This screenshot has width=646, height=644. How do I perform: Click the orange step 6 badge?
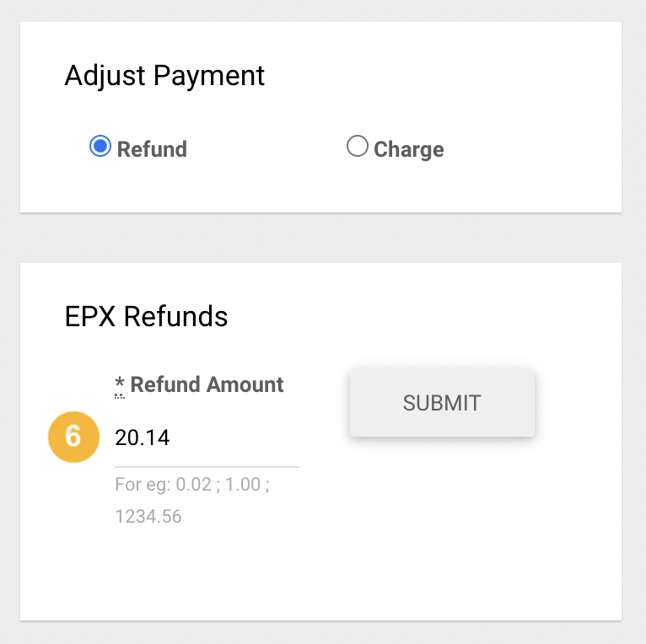click(x=73, y=437)
